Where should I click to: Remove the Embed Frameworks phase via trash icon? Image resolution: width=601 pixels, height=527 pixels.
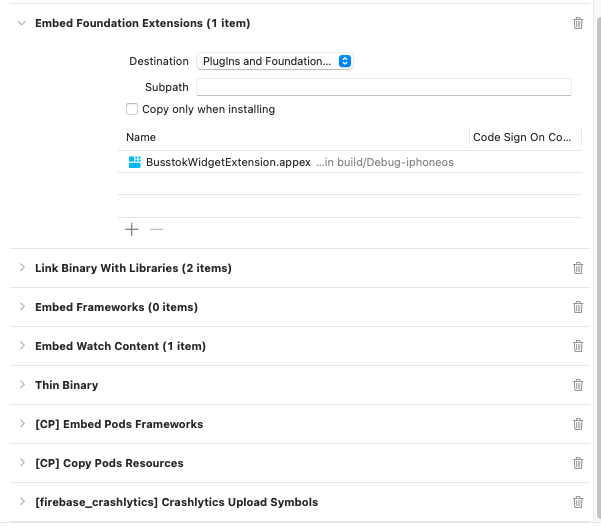tap(578, 307)
